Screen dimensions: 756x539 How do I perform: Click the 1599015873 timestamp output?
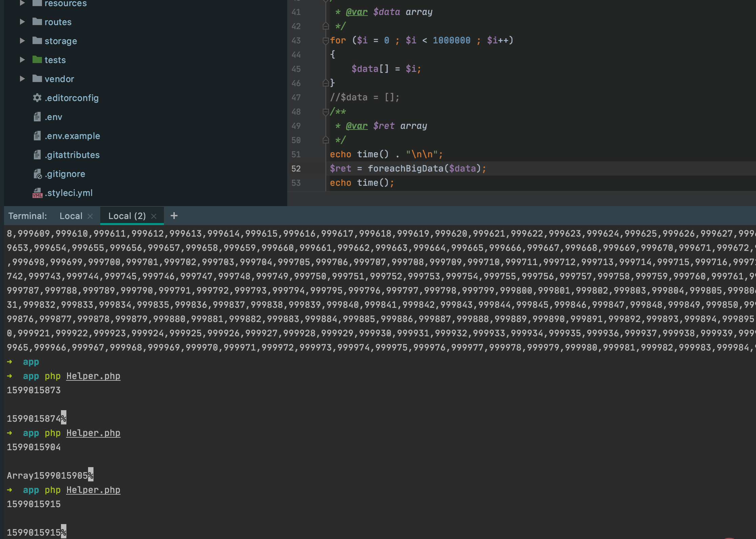(x=34, y=390)
